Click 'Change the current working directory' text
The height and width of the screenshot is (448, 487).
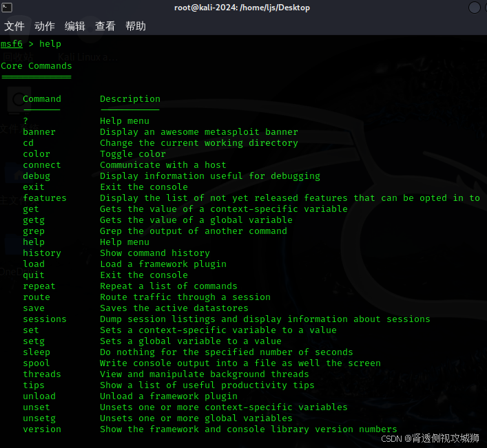click(x=199, y=142)
